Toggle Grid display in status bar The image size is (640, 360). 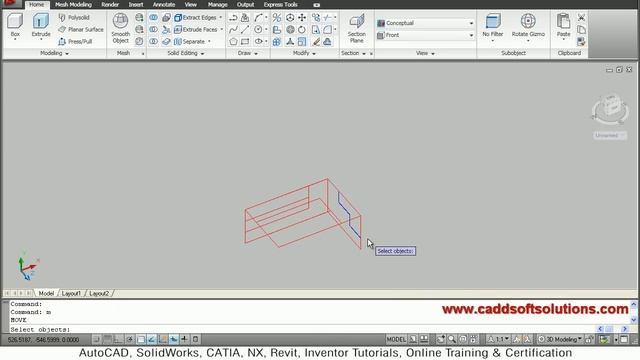pyautogui.click(x=107, y=339)
